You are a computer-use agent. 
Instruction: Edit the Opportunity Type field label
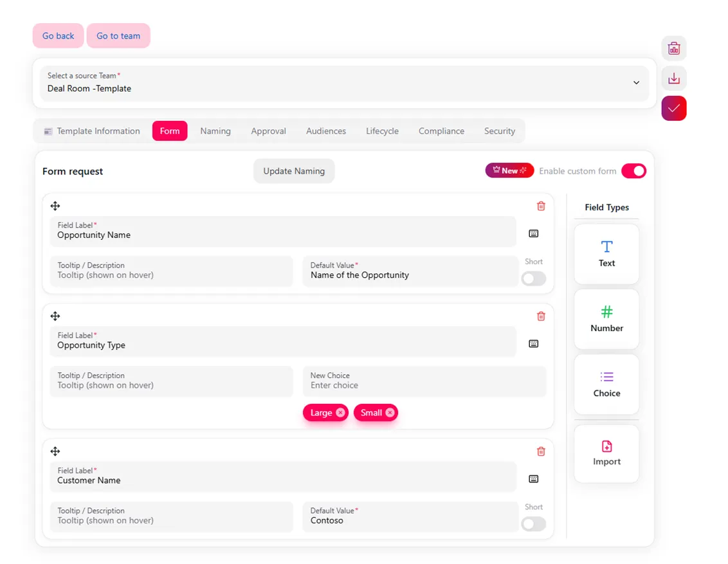tap(283, 341)
